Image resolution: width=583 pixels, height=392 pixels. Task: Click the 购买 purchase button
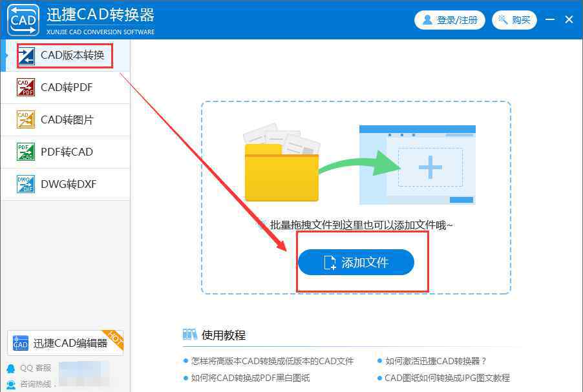(514, 19)
